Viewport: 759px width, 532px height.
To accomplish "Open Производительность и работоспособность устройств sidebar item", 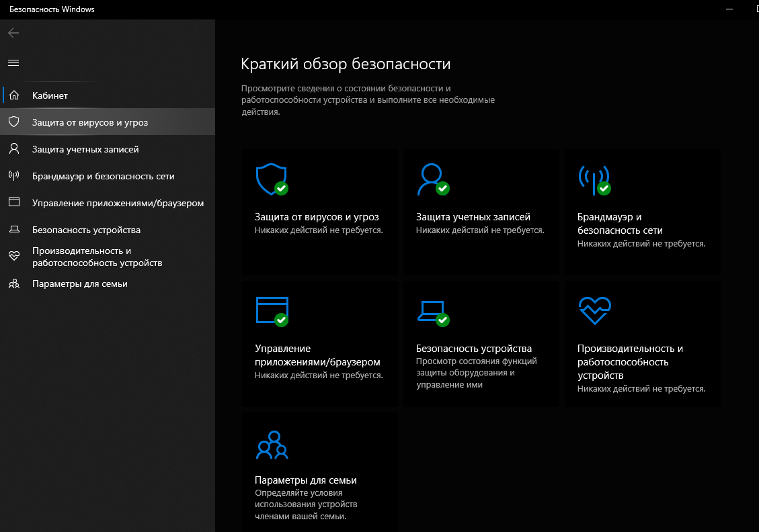I will [108, 257].
